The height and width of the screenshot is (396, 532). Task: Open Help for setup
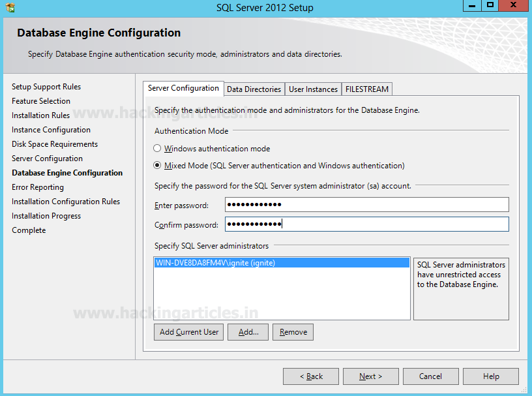(491, 376)
